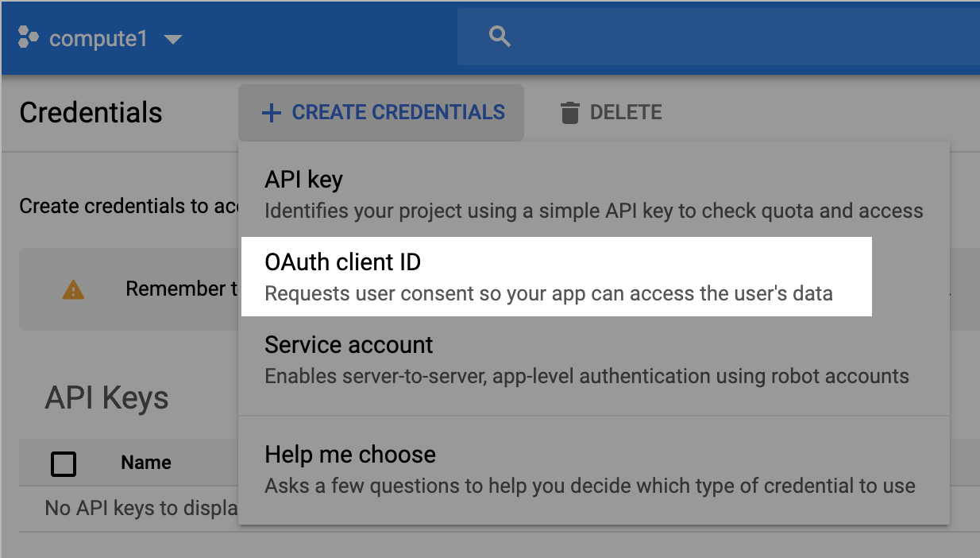980x558 pixels.
Task: Open project selector via compute1 name
Action: [x=98, y=38]
